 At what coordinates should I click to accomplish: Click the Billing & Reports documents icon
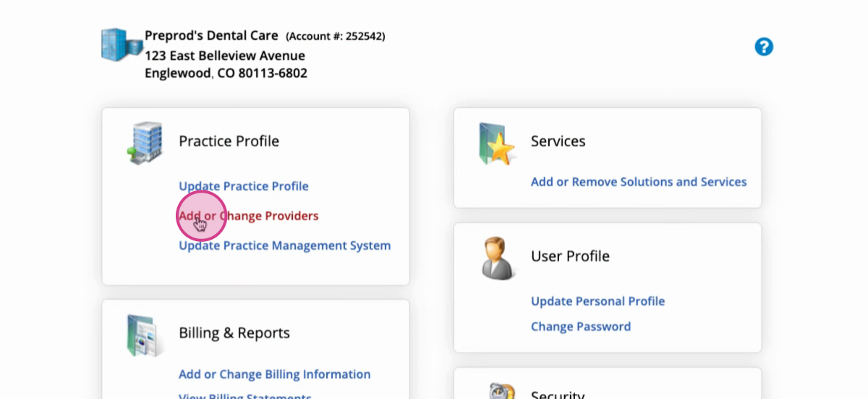[146, 335]
